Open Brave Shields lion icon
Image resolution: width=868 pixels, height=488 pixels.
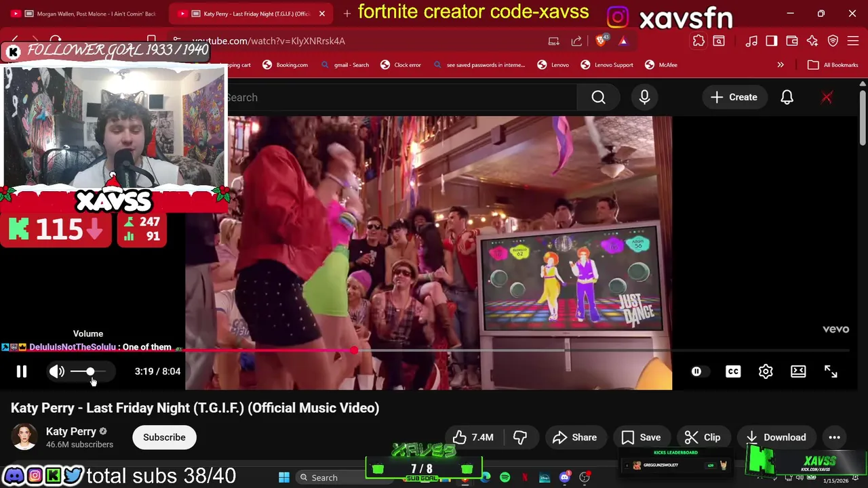coord(601,41)
